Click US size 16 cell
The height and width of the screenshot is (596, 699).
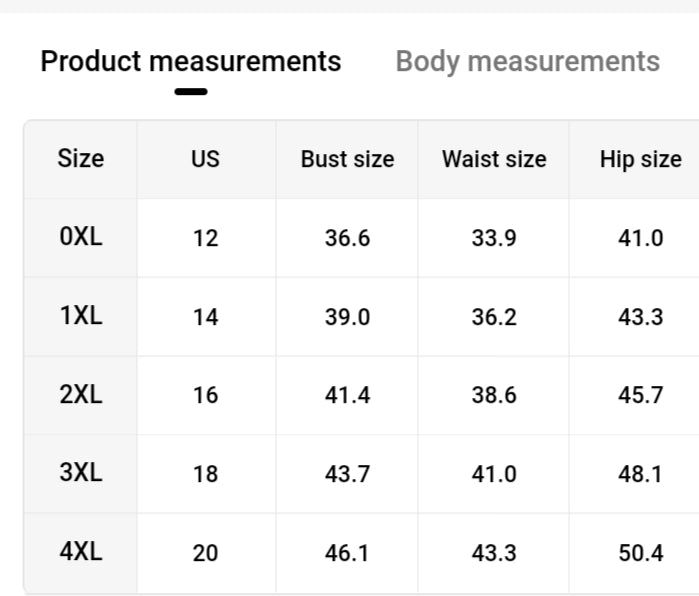click(205, 396)
